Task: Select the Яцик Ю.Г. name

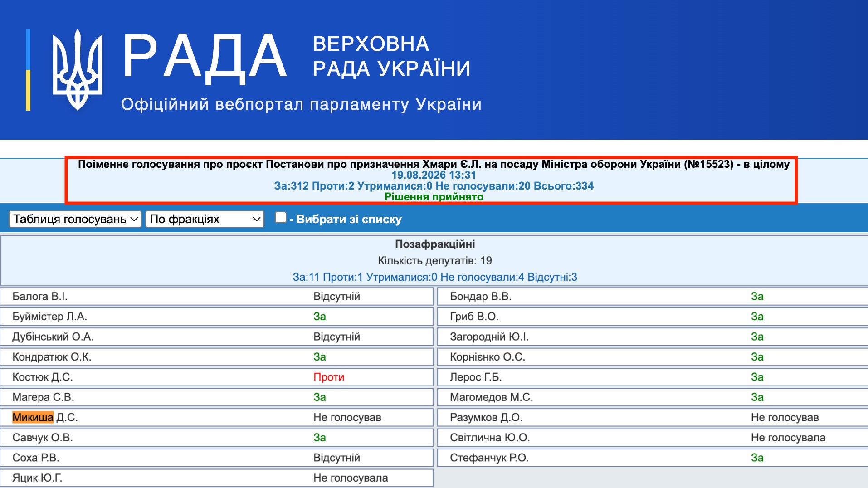Action: [37, 478]
